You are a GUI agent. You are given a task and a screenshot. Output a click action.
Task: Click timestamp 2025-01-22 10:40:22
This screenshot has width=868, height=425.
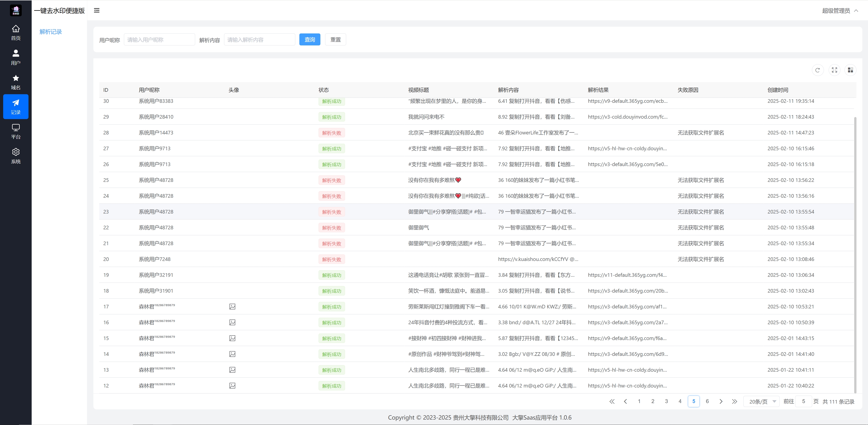coord(790,386)
